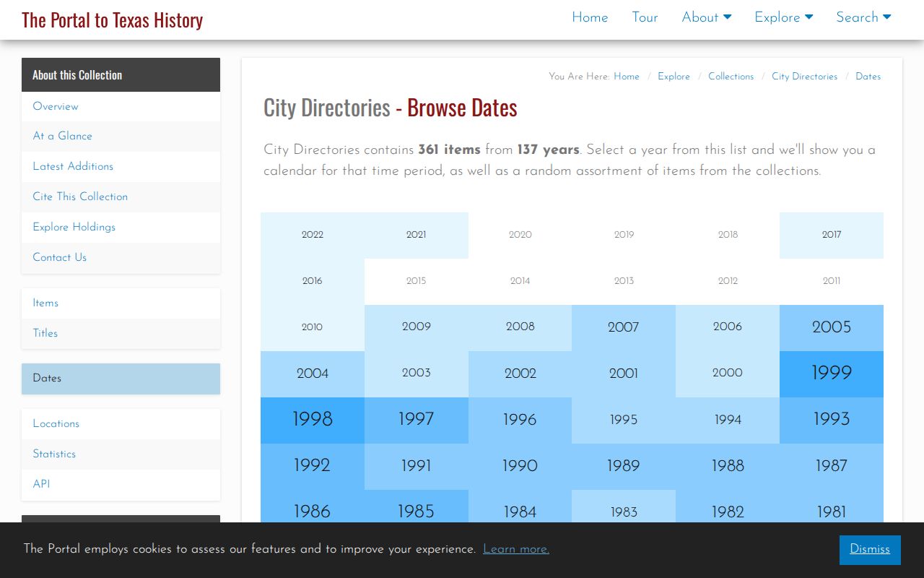Open Overview in the sidebar
The height and width of the screenshot is (578, 924).
[x=121, y=106]
